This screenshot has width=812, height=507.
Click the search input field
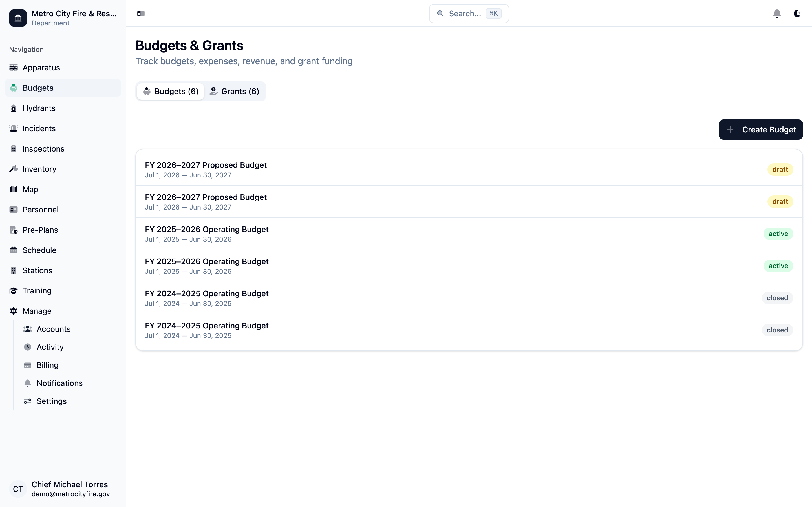point(469,14)
